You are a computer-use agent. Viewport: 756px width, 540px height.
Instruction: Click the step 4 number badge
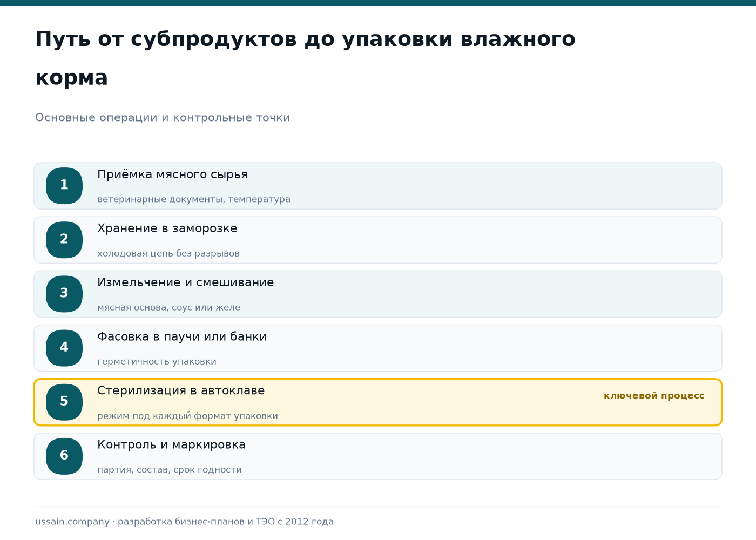tap(64, 348)
